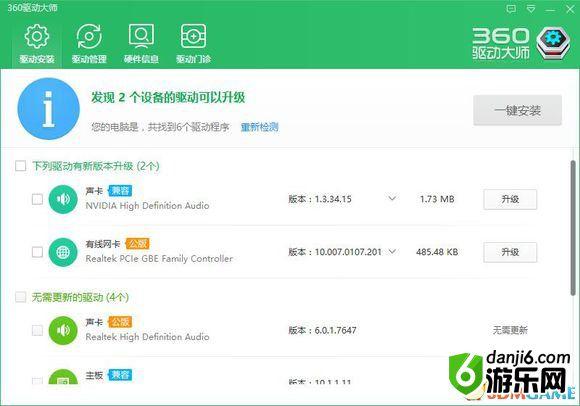580x406 pixels.
Task: Check the 下列驱动有新版本升级 group checkbox
Action: pyautogui.click(x=20, y=166)
